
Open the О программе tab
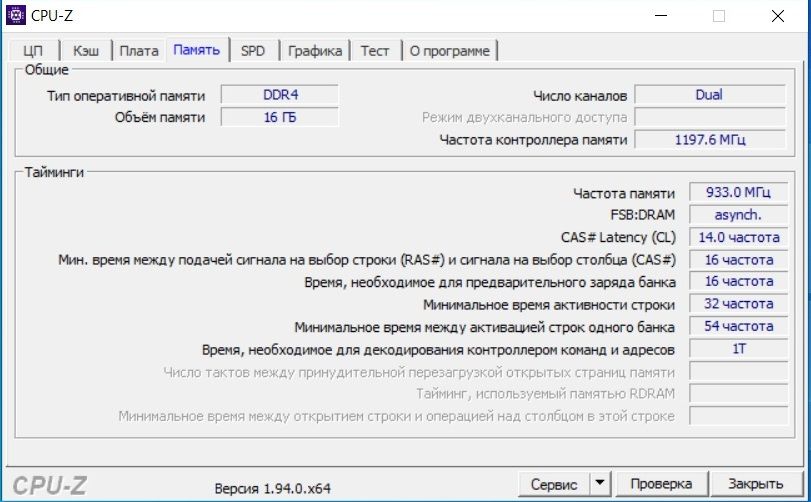[x=450, y=51]
